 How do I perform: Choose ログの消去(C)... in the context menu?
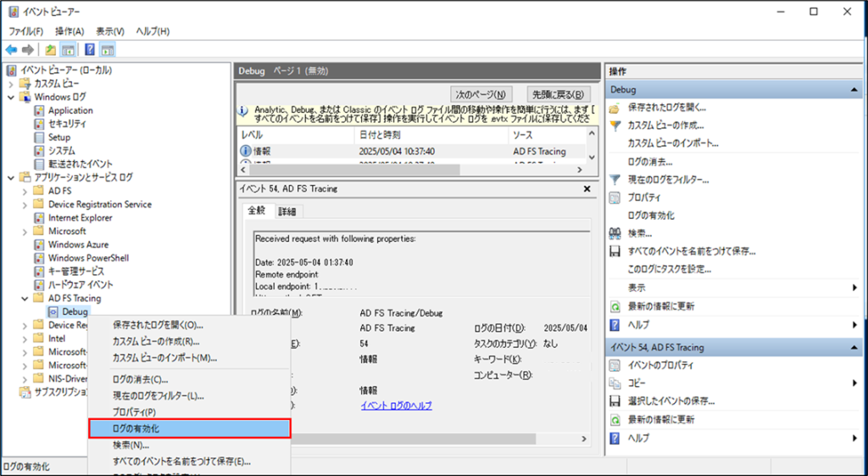click(190, 379)
